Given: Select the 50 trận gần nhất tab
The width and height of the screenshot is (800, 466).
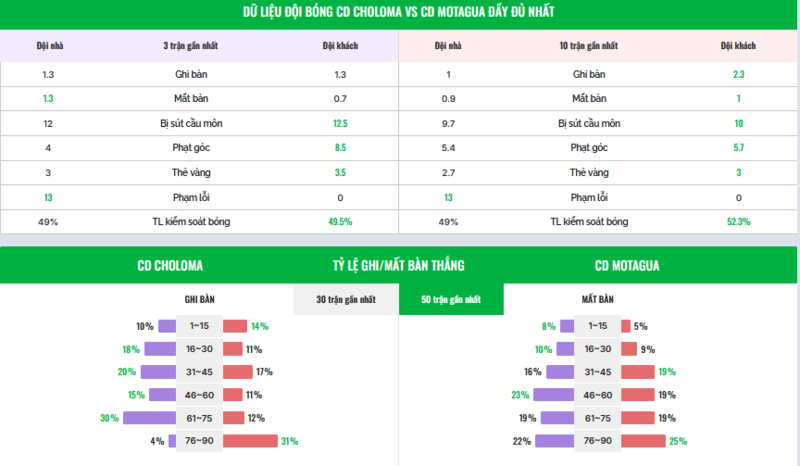Looking at the screenshot, I should click(x=450, y=299).
